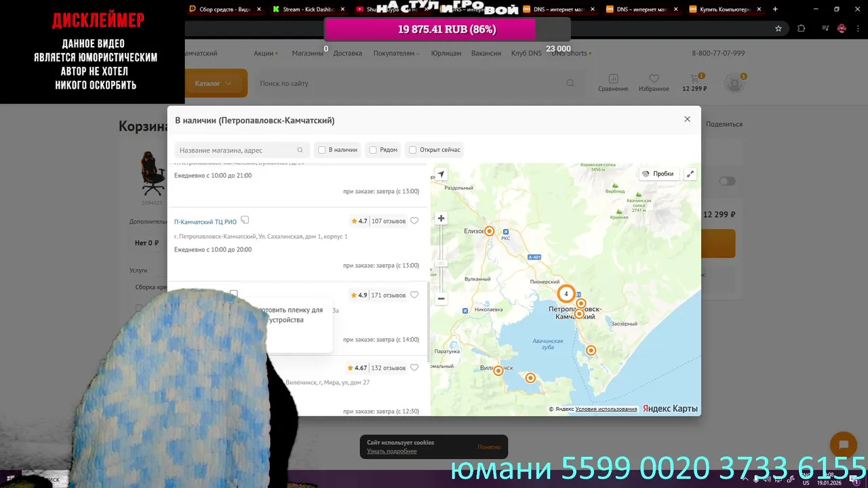This screenshot has height=488, width=868.
Task: Open a new browser tab
Action: pos(775,9)
